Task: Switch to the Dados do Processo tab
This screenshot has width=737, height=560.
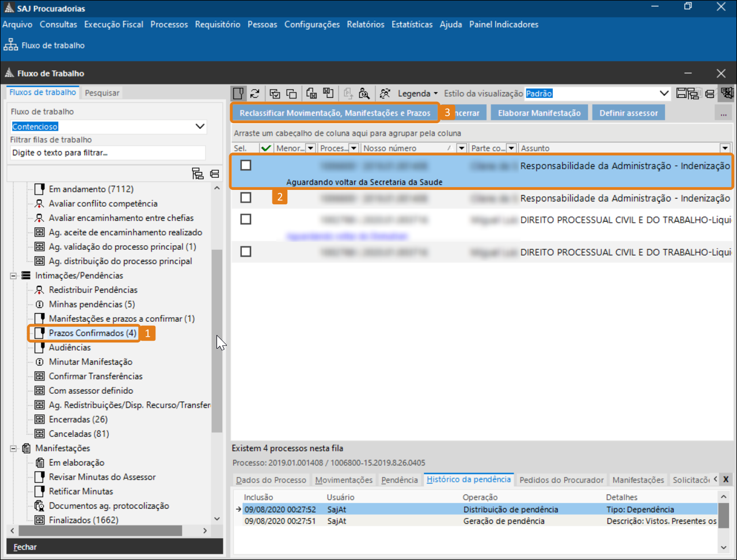Action: (271, 480)
